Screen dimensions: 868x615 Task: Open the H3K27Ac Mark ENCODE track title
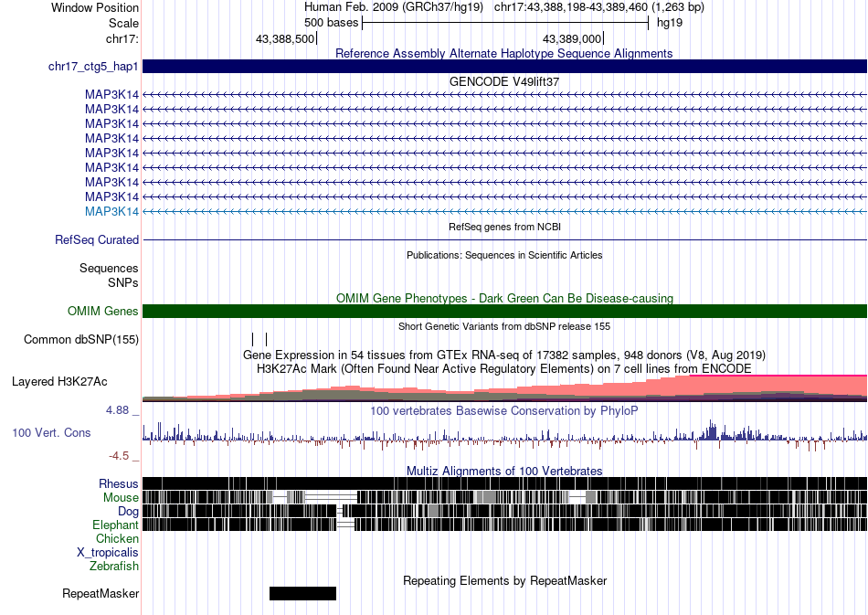tap(504, 368)
